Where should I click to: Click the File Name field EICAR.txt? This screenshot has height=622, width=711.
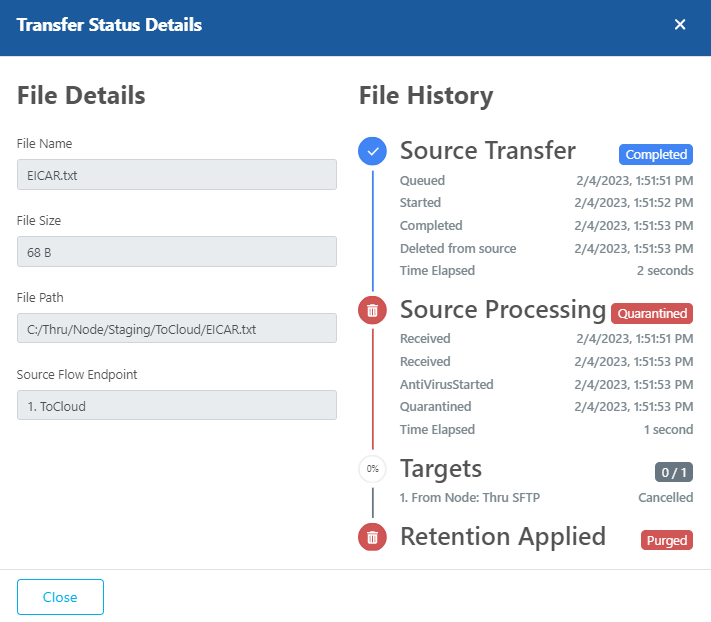pos(177,174)
